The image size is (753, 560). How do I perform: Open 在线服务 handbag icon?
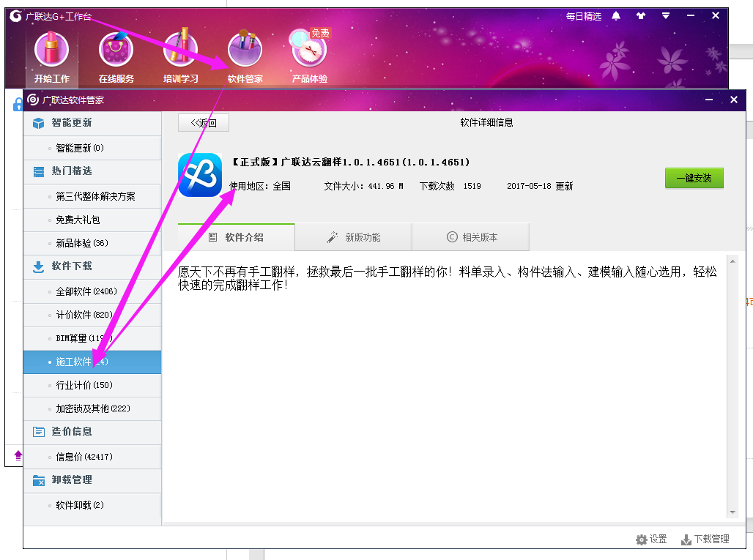click(x=116, y=50)
